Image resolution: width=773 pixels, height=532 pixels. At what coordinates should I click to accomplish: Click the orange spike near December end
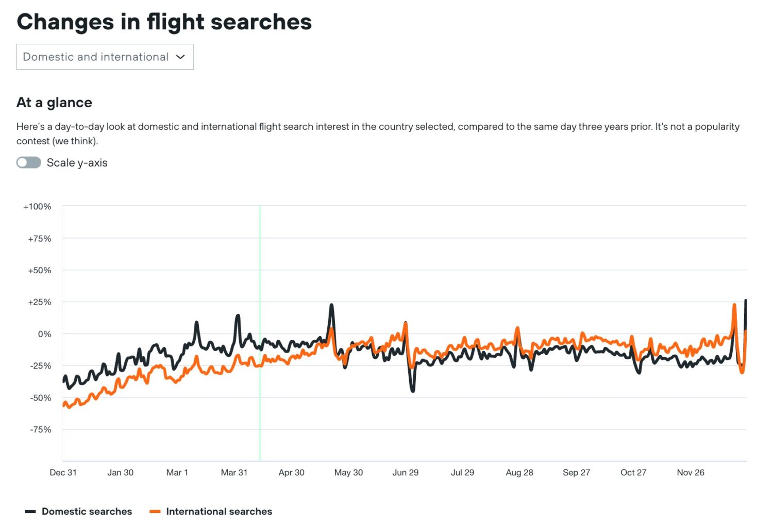(734, 305)
